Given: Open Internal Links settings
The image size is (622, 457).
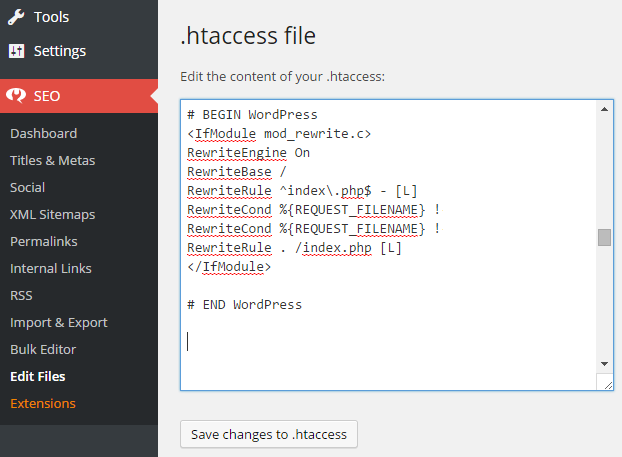Looking at the screenshot, I should point(51,268).
